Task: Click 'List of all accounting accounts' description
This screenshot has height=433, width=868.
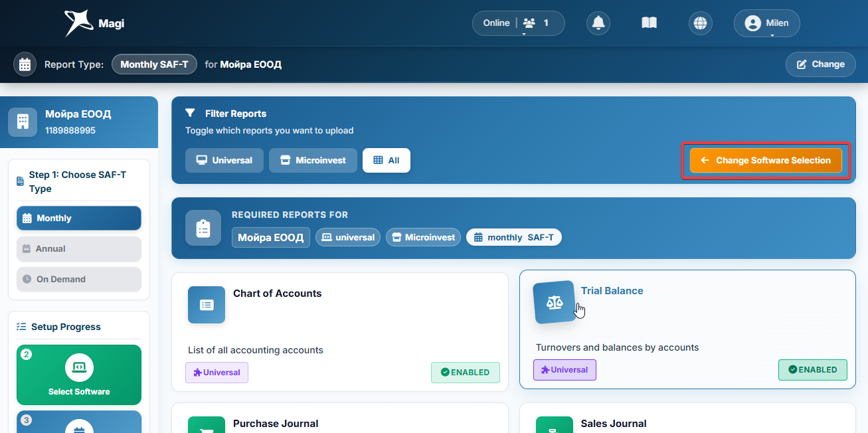Action: pyautogui.click(x=256, y=350)
